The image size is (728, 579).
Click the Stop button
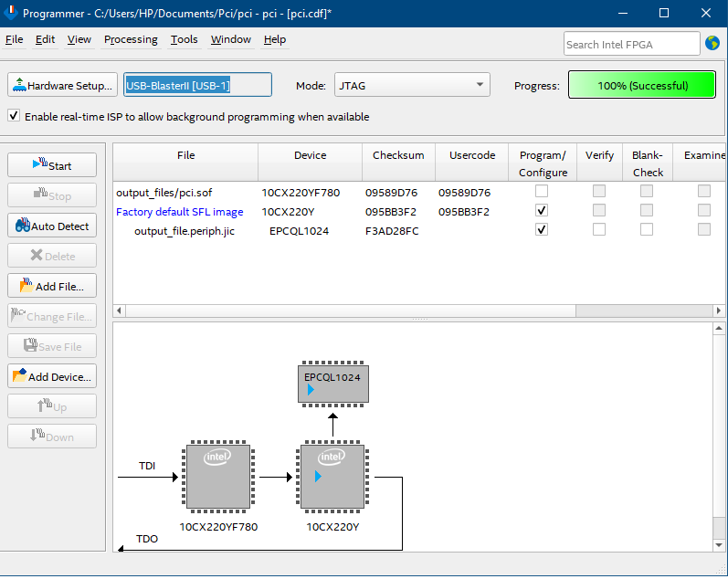tap(52, 195)
